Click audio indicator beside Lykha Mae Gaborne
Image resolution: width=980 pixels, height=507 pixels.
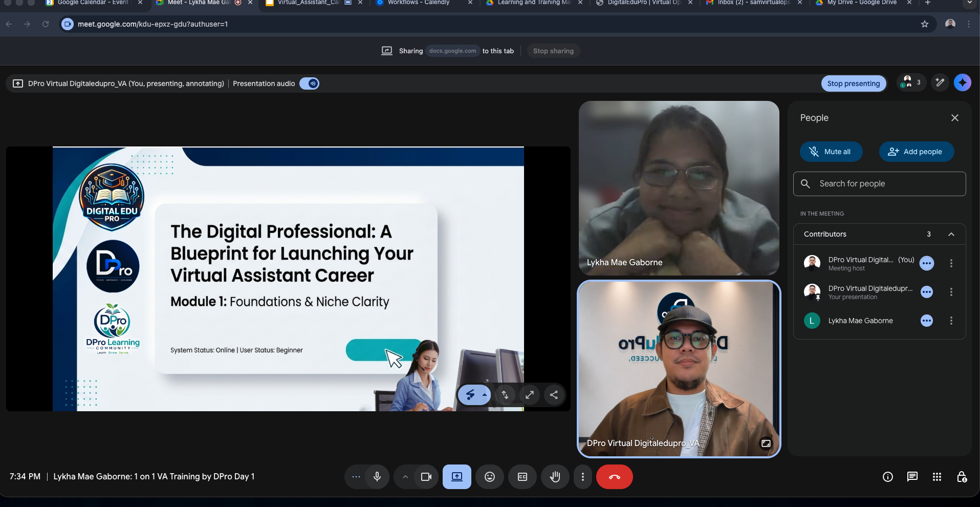click(927, 321)
